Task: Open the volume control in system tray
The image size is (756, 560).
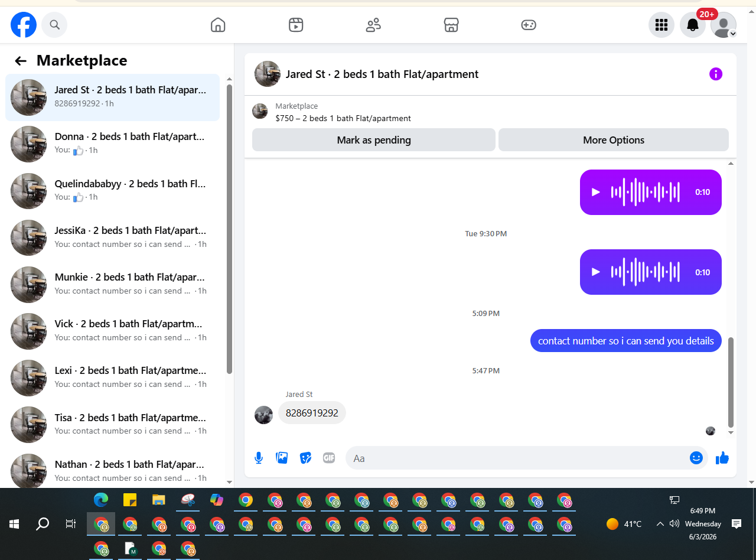Action: tap(674, 524)
